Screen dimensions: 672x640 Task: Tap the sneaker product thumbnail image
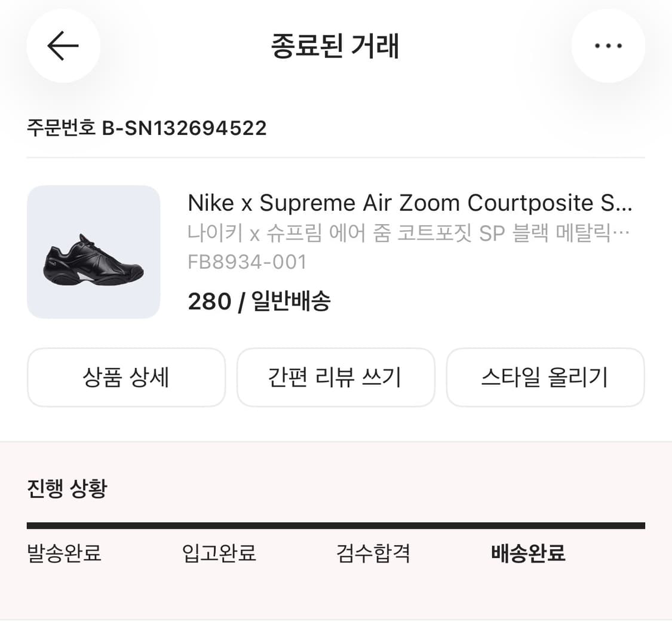[x=94, y=252]
